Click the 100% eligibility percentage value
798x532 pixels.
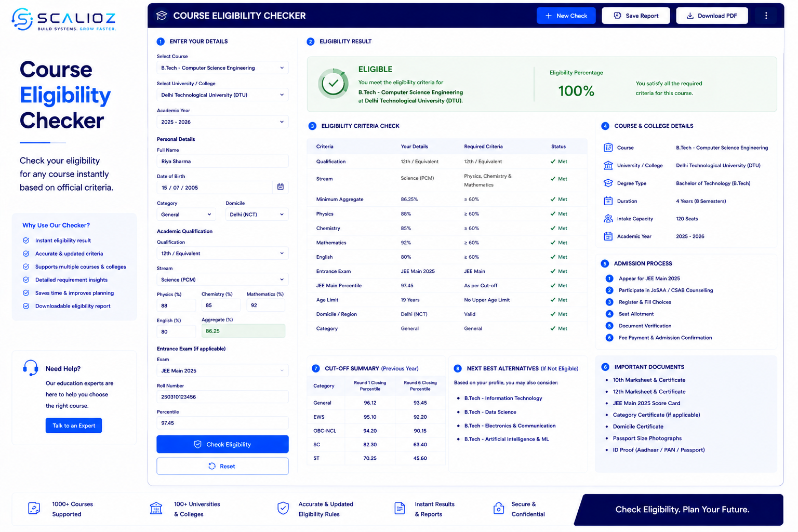[x=576, y=91]
